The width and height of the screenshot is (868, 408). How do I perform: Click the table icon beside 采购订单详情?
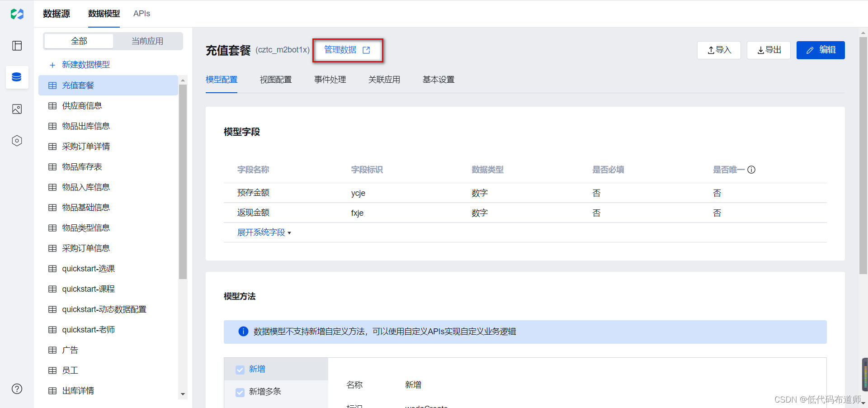pyautogui.click(x=52, y=147)
